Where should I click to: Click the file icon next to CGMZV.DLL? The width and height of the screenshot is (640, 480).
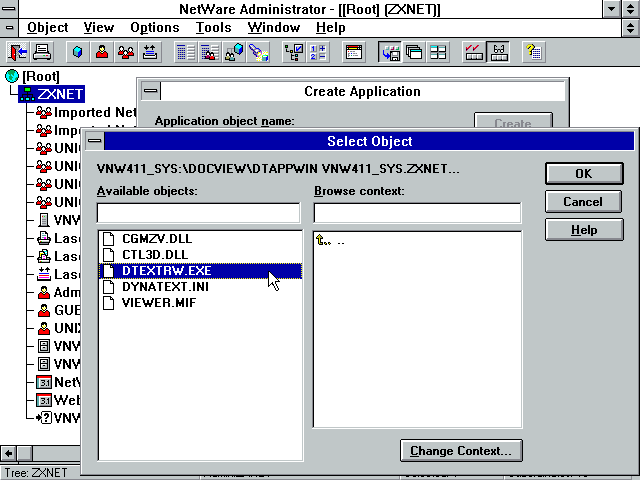pyautogui.click(x=109, y=238)
